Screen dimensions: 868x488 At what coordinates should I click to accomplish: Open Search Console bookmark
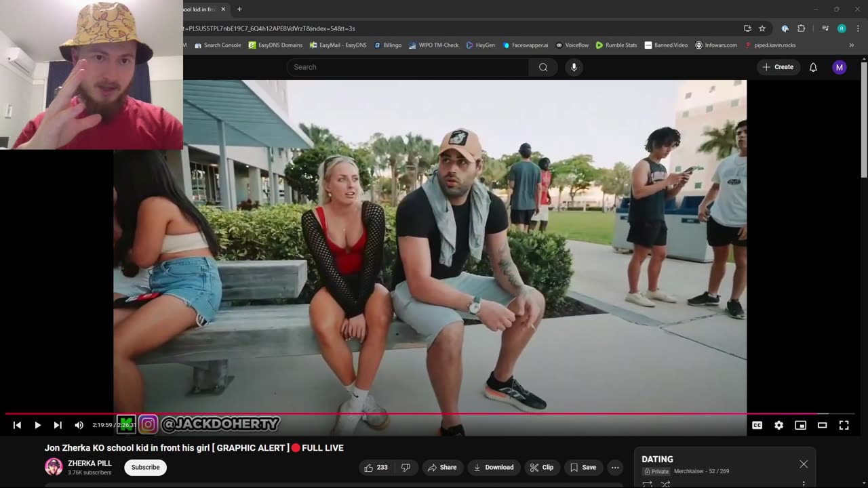click(218, 45)
